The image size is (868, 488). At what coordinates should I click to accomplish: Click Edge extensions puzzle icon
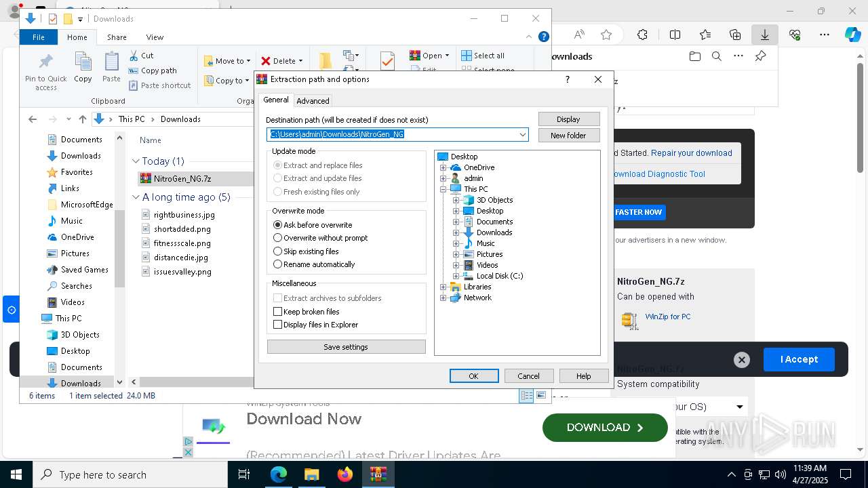[x=642, y=35]
